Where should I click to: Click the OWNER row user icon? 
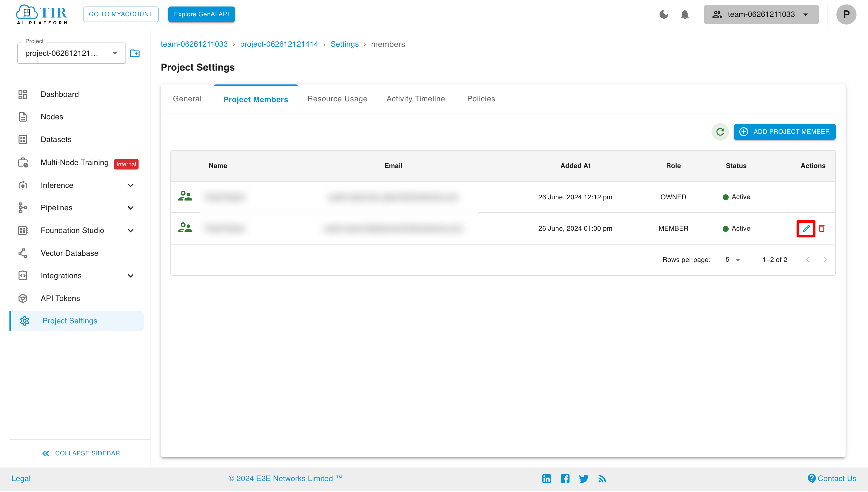coord(185,196)
